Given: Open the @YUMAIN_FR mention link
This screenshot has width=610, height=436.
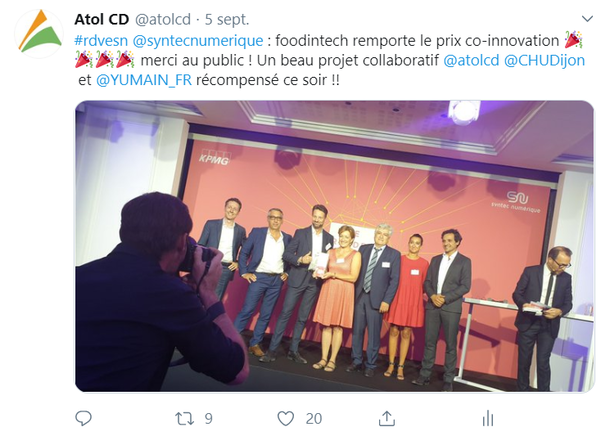Looking at the screenshot, I should [x=144, y=80].
